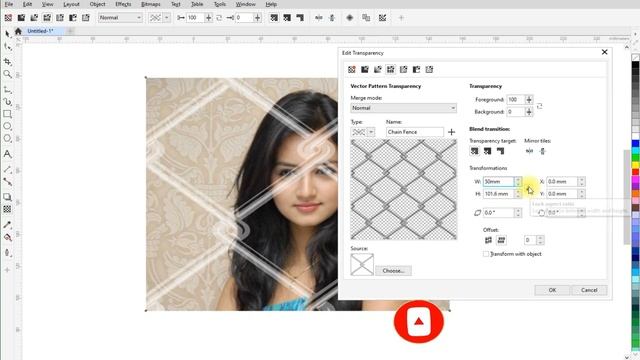Click plus icon beside Chain Fence name
This screenshot has width=640, height=360.
(x=451, y=132)
